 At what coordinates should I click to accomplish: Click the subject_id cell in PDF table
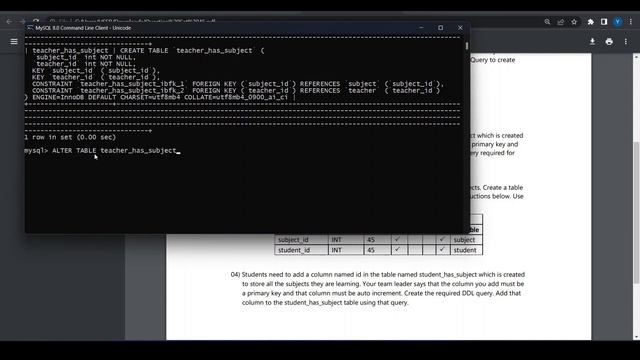pos(301,240)
